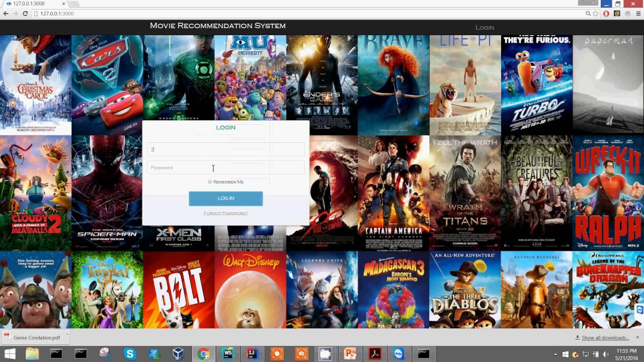Click the Ender's Game poster
Image resolution: width=644 pixels, height=362 pixels.
(x=322, y=84)
